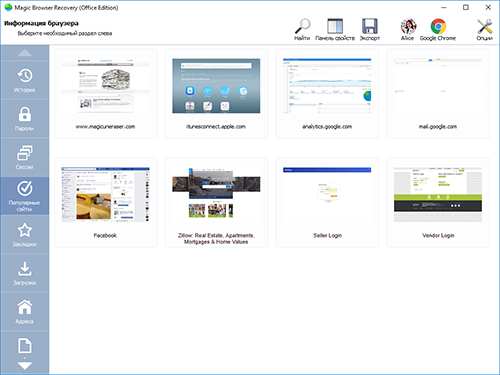This screenshot has height=375, width=500.
Task: Click the itunesconnect.apple.com caption text
Action: 216,127
